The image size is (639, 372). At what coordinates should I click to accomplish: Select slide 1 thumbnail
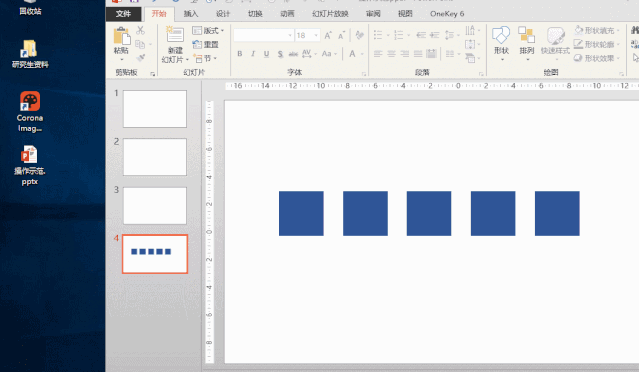coord(155,109)
